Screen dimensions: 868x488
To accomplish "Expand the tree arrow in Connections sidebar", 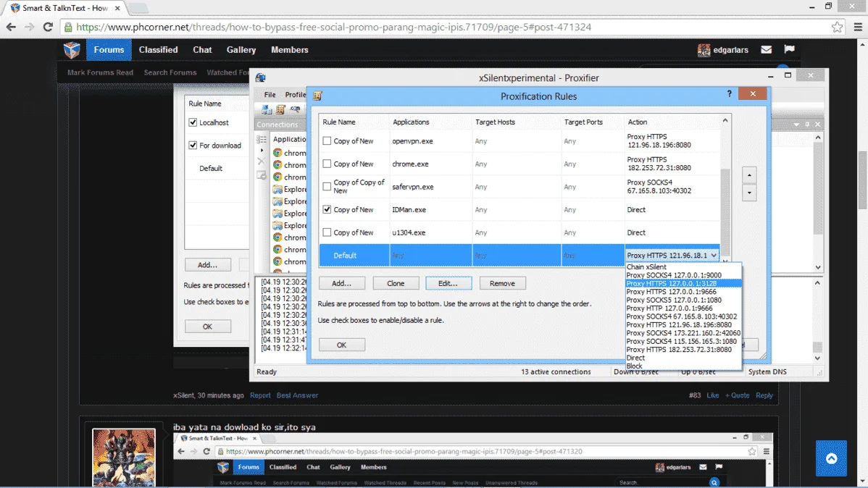I will coord(262,151).
